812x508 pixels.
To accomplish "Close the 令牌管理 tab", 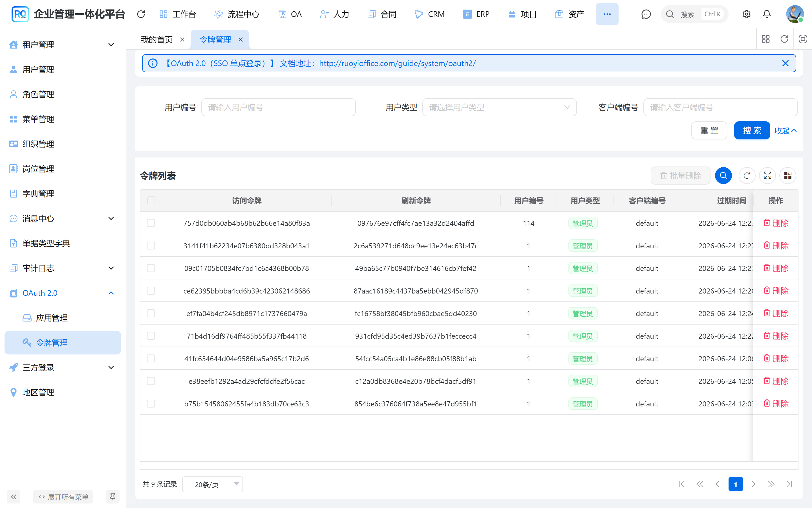I will 240,39.
